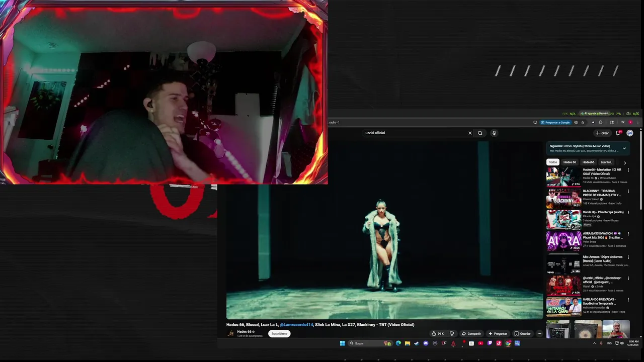Open Chrome three-dot menu
The width and height of the screenshot is (644, 362).
638,122
